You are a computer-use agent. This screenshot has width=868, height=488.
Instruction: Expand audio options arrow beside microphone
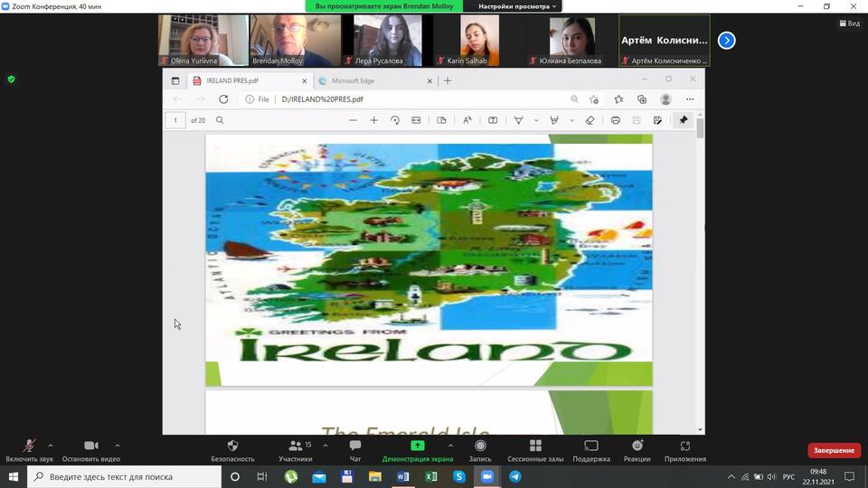[x=51, y=446]
